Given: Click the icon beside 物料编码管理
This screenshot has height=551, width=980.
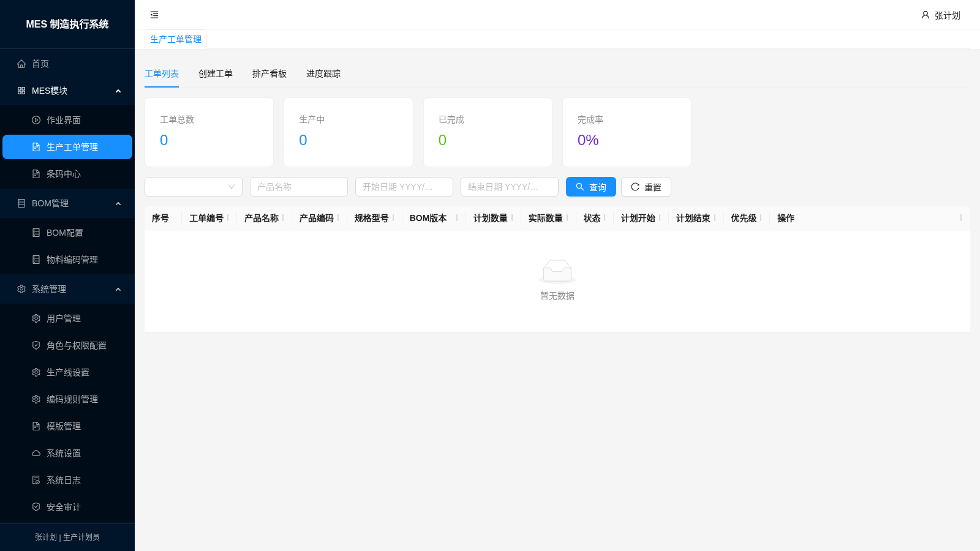Looking at the screenshot, I should [x=36, y=260].
